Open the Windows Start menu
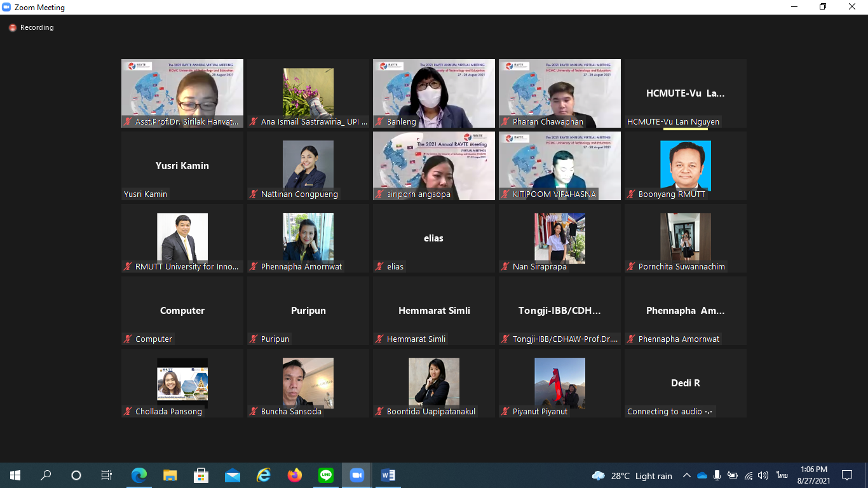The height and width of the screenshot is (488, 868). coord(15,475)
